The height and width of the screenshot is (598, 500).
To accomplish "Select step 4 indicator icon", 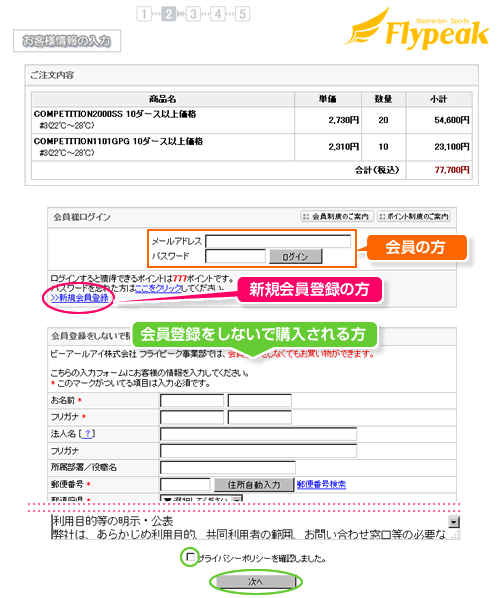I will coord(218,14).
